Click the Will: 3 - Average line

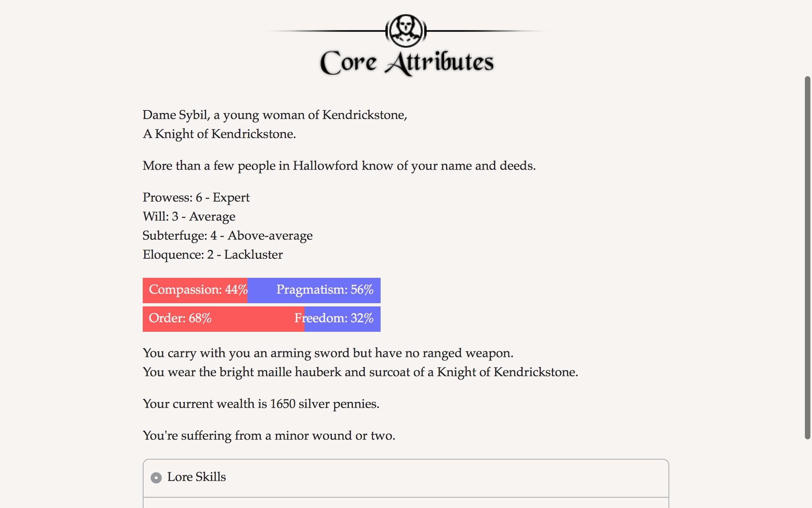click(189, 216)
